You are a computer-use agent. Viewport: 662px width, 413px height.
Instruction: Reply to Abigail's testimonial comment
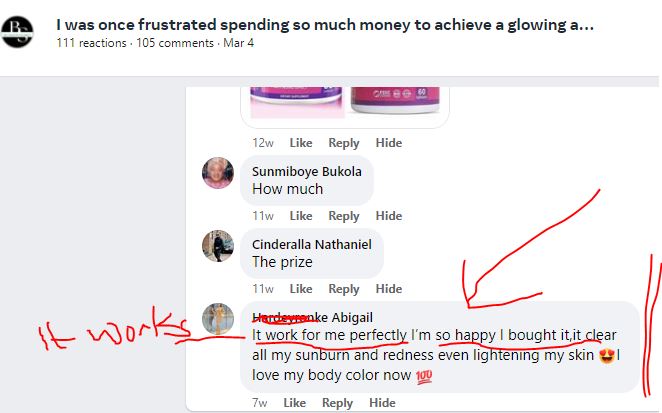[x=337, y=403]
